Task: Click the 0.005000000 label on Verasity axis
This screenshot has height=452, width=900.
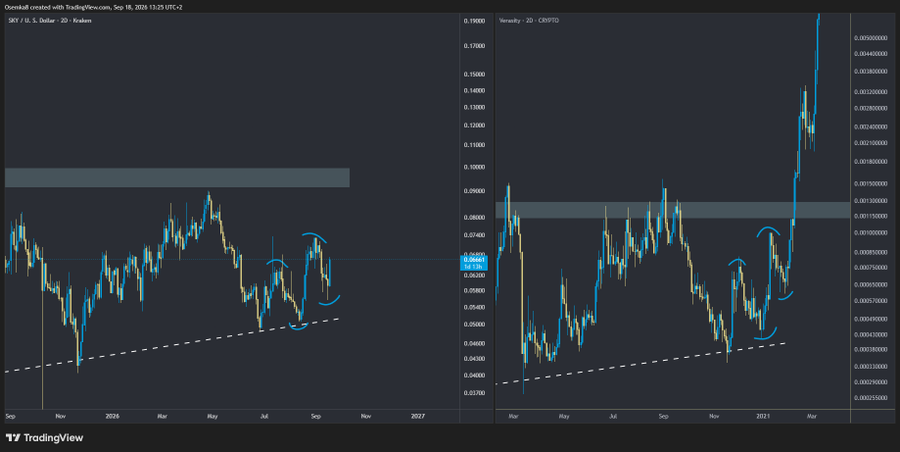Action: (871, 38)
